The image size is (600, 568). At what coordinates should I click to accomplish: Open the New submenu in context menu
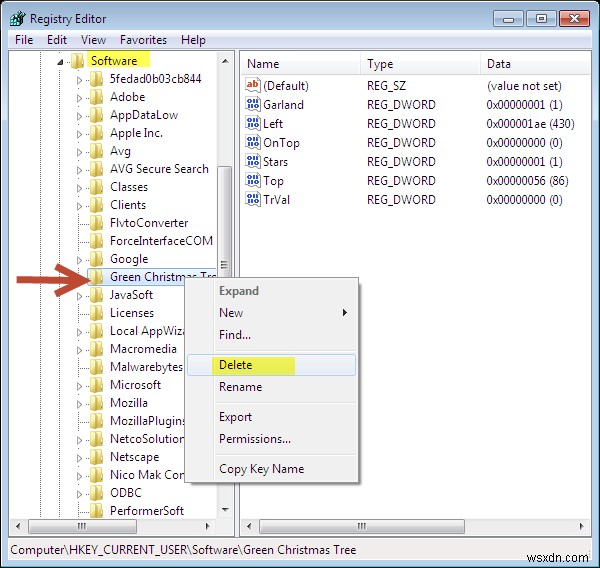pyautogui.click(x=272, y=313)
